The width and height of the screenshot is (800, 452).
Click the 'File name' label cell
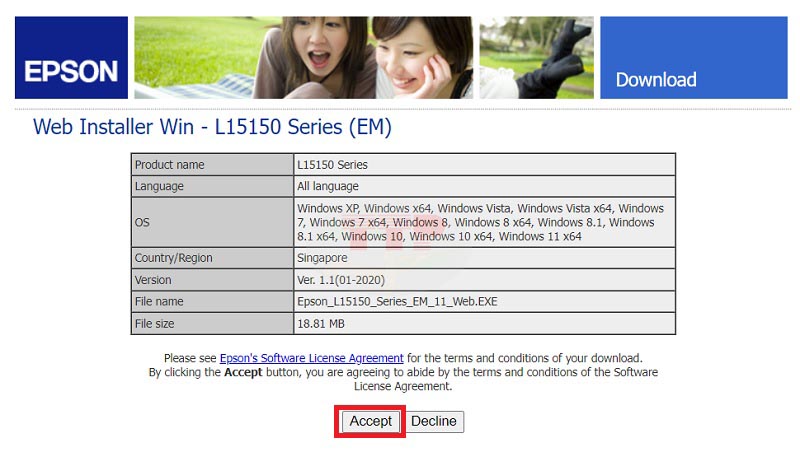click(x=212, y=302)
